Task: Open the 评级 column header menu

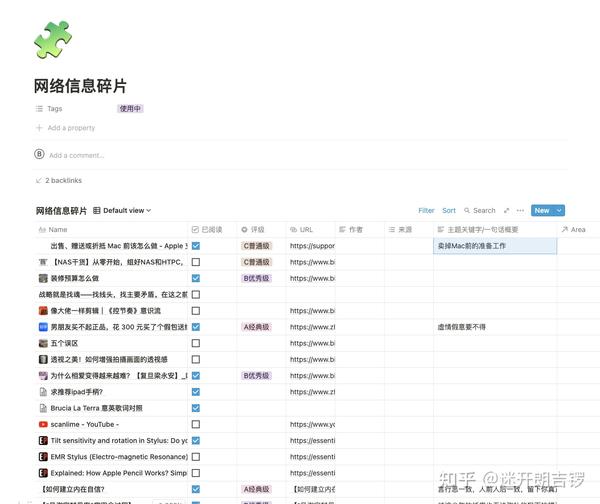Action: coord(261,230)
